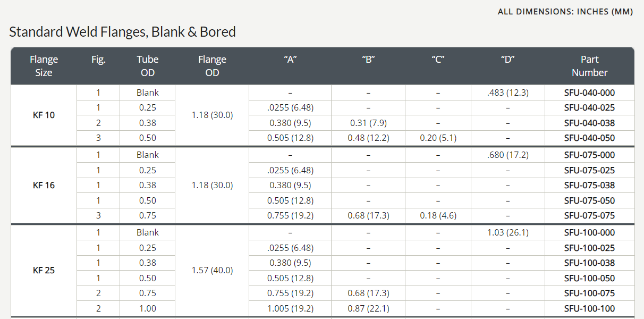This screenshot has width=644, height=319.
Task: Click the 1.57 (40.0) flange OD cell
Action: 212,270
